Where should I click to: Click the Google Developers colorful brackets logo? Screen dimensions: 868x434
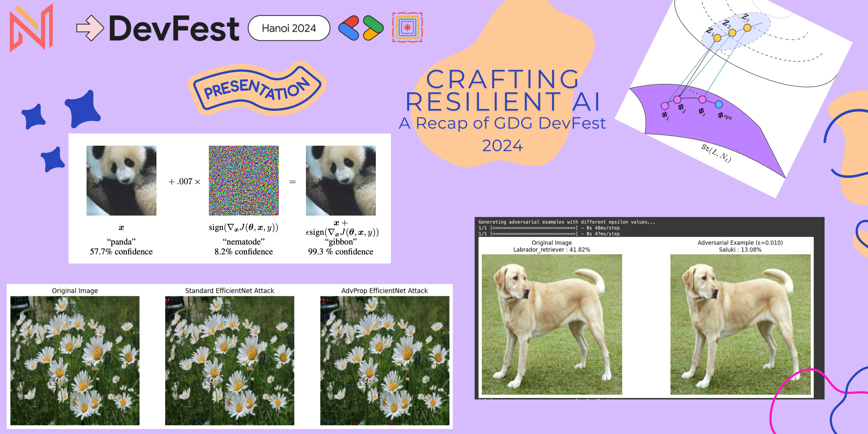361,28
